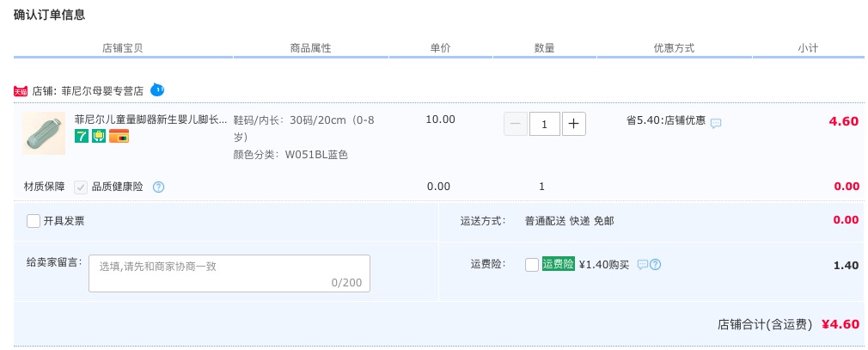The width and height of the screenshot is (868, 350).
Task: Open the 菲尼尔儿童量脚器 product title link
Action: 150,120
